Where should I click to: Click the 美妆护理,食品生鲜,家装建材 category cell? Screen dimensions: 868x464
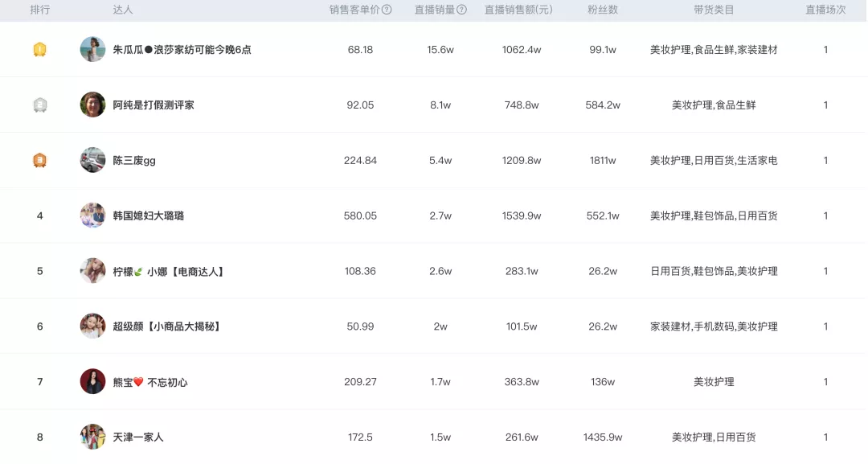(714, 50)
